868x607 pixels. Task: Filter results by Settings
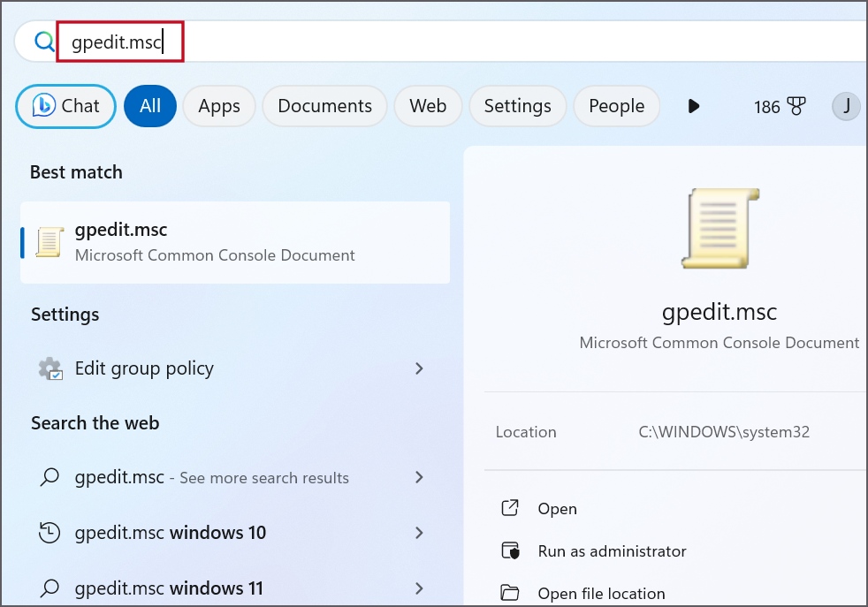pos(517,106)
